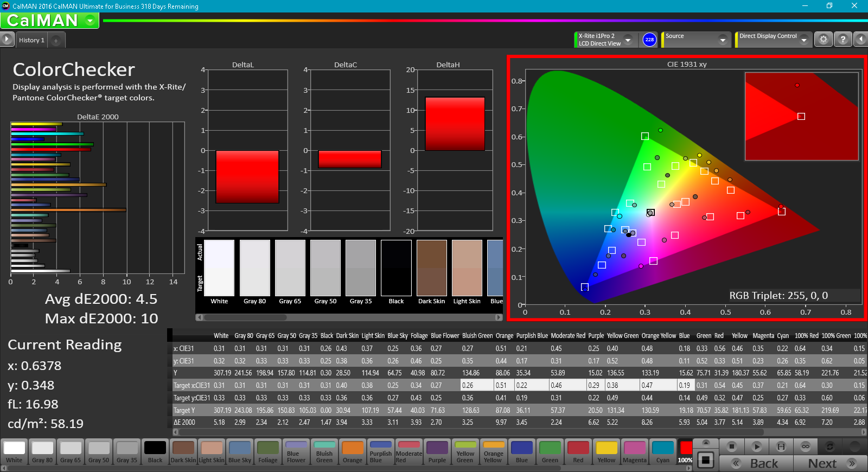The width and height of the screenshot is (868, 472).
Task: Click the DeltaL red bar chart
Action: click(x=247, y=177)
